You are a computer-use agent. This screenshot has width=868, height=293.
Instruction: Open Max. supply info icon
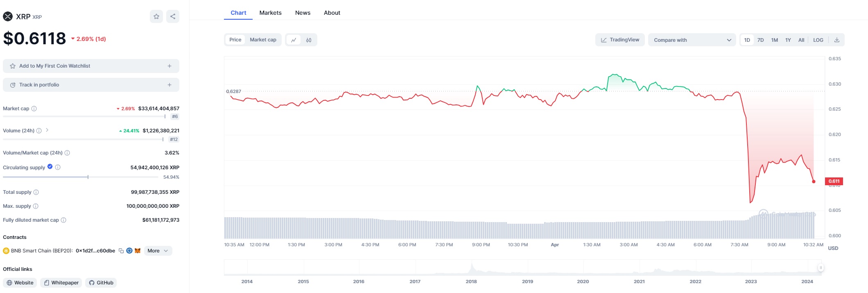pyautogui.click(x=36, y=206)
